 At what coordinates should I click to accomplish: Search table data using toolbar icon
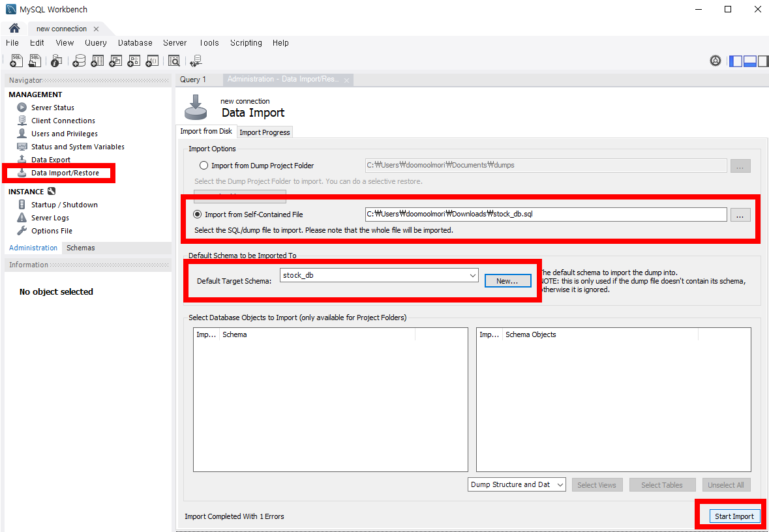[x=174, y=61]
